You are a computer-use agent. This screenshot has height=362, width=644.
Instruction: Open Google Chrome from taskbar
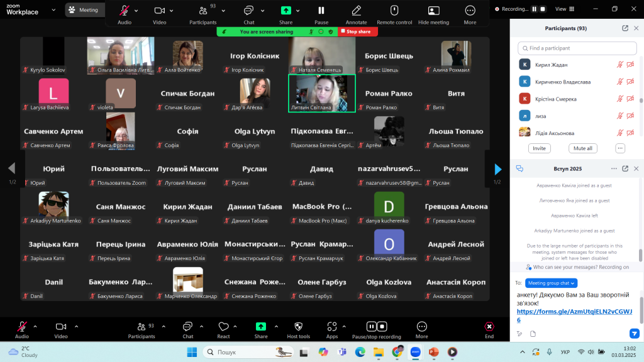(x=397, y=352)
